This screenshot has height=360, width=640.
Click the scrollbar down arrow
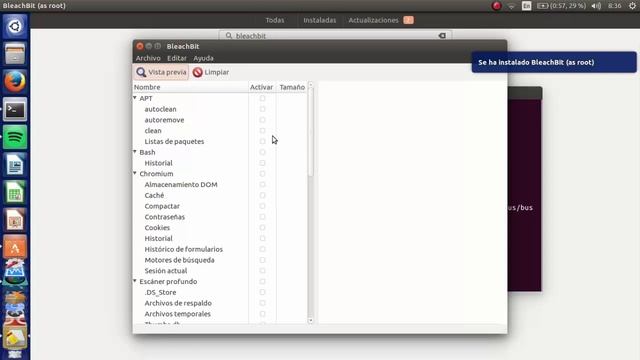pos(311,321)
